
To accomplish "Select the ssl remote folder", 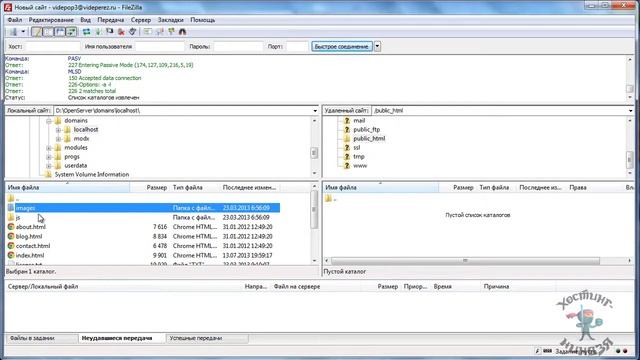I will tap(356, 147).
